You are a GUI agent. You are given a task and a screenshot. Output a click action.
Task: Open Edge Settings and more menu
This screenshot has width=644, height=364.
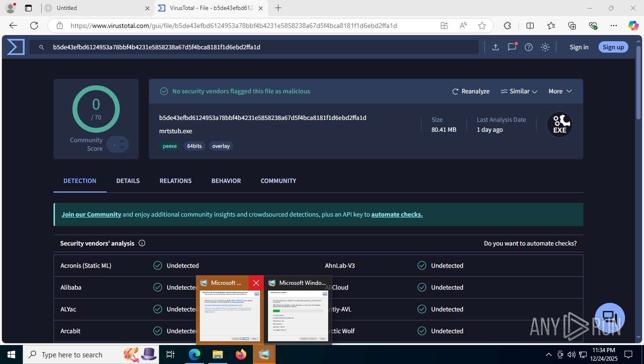614,26
